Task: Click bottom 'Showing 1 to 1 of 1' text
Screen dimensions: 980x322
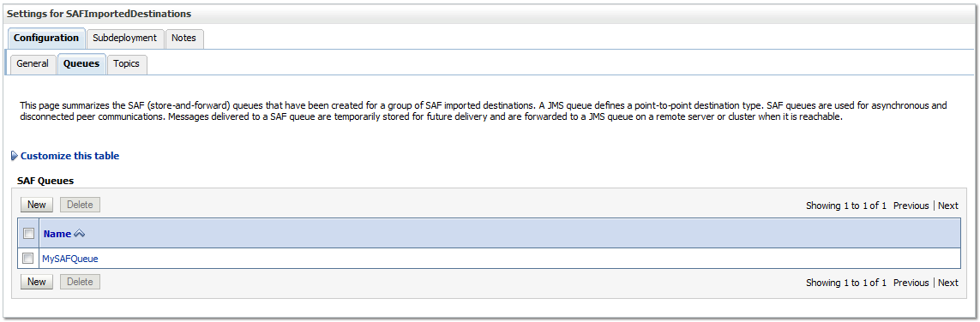Action: pyautogui.click(x=846, y=283)
